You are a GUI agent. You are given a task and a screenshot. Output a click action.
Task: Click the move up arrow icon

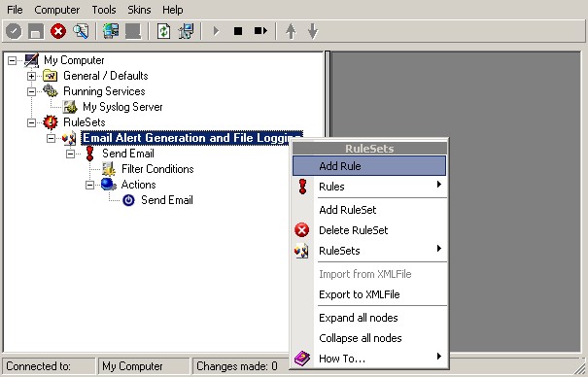(291, 31)
